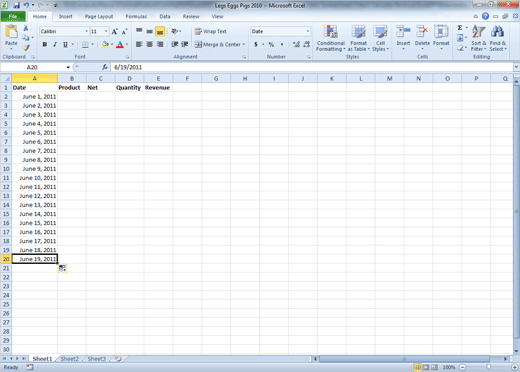Apply the yellow fill color
520x372 pixels.
105,44
